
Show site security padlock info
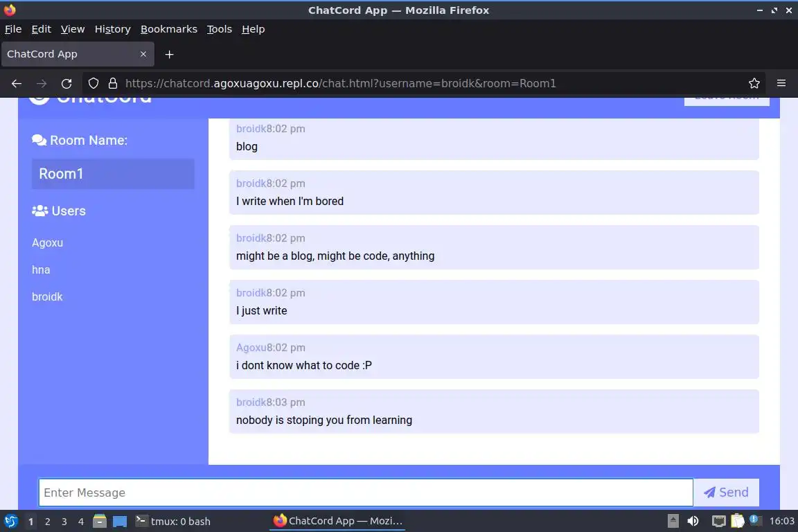(113, 84)
